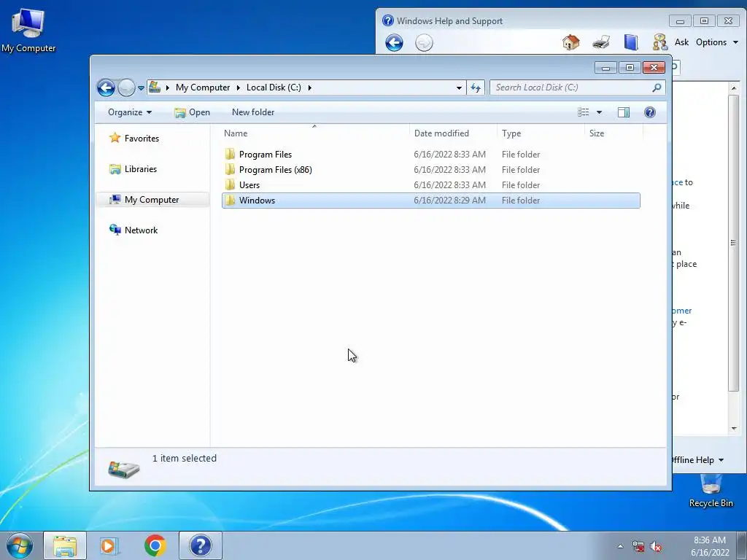Viewport: 747px width, 560px height.
Task: Show hidden tray icons arrow
Action: (620, 546)
